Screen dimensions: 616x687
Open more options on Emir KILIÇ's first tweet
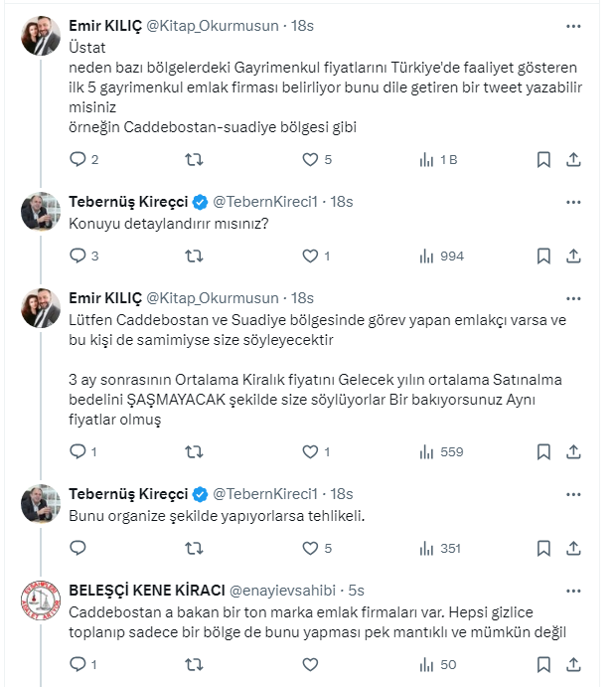pyautogui.click(x=573, y=25)
